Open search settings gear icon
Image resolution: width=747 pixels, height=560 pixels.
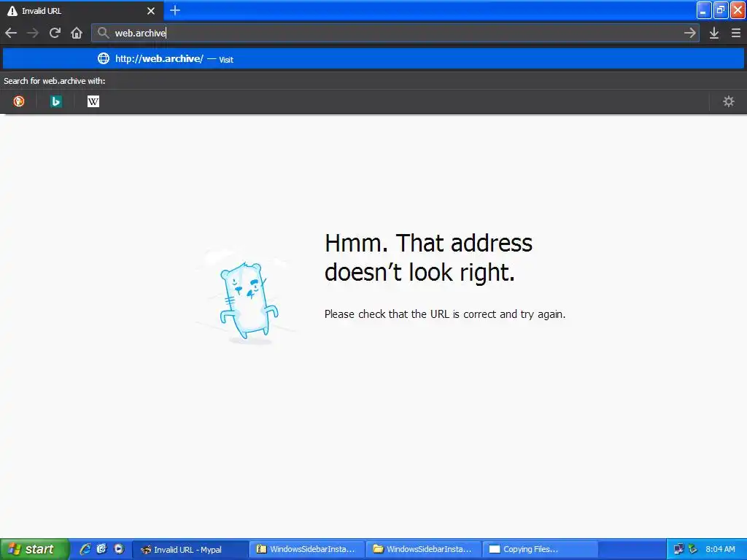pyautogui.click(x=729, y=101)
